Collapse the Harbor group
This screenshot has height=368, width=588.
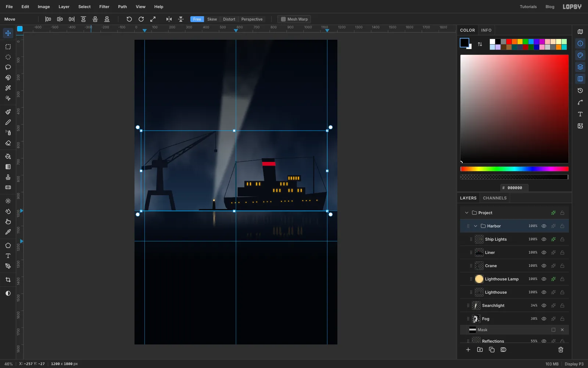coord(476,226)
